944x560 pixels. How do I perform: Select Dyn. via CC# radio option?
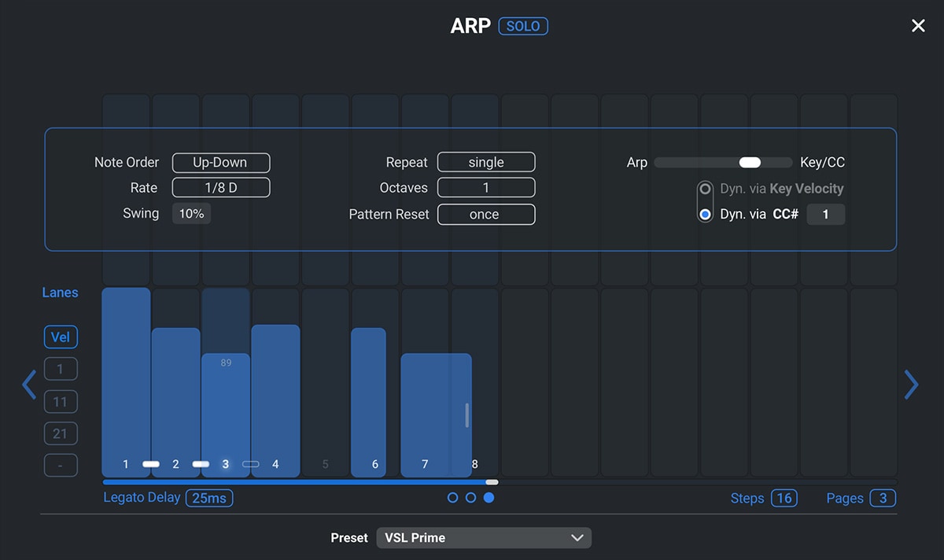point(706,214)
